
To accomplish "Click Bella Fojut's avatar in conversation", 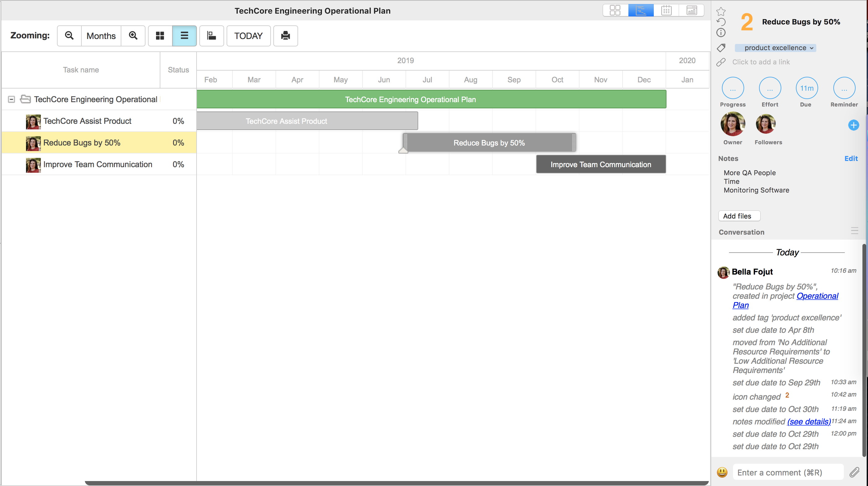I will coord(723,272).
